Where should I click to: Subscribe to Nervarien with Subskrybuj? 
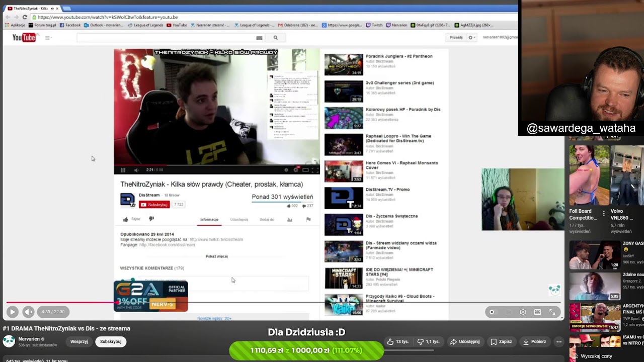[111, 341]
